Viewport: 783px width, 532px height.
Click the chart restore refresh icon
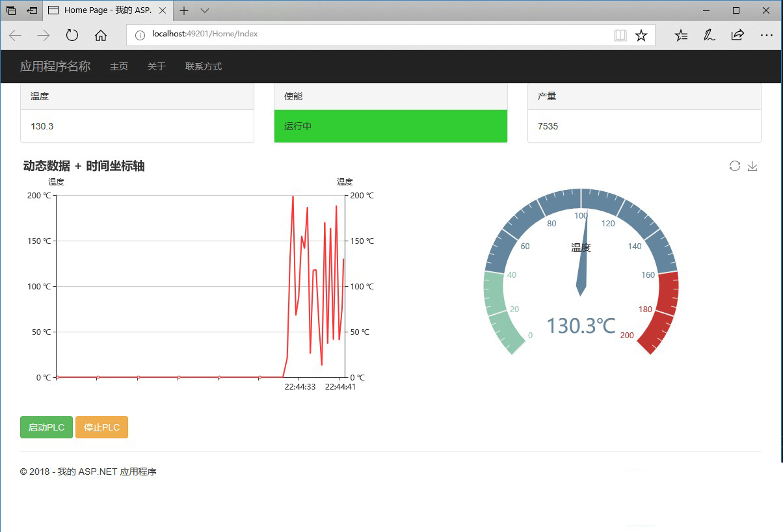(735, 166)
